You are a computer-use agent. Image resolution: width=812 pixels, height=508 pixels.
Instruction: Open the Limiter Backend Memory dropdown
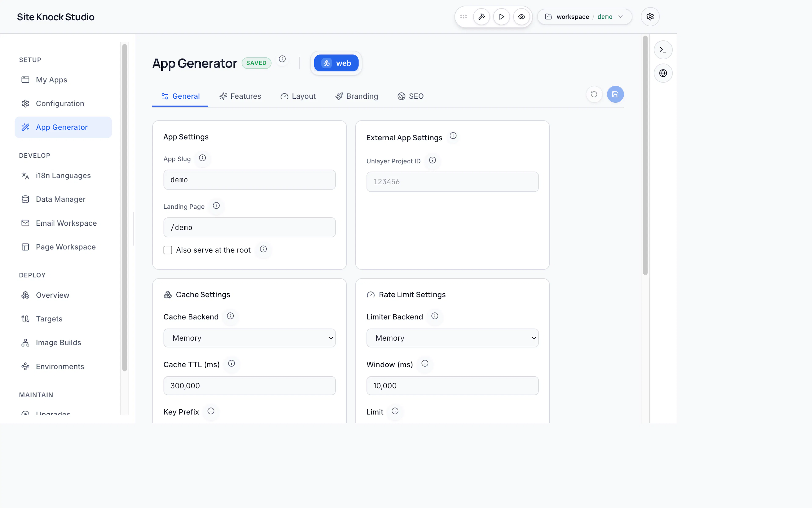coord(452,338)
